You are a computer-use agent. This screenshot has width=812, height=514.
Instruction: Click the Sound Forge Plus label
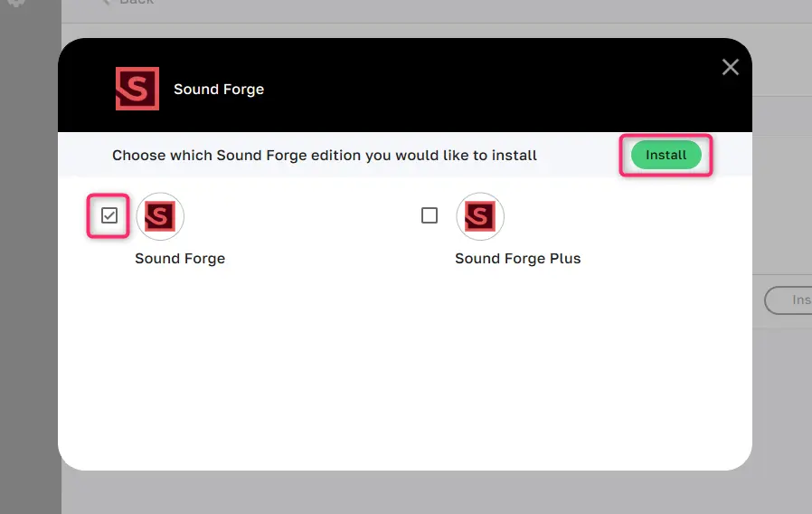pos(518,259)
